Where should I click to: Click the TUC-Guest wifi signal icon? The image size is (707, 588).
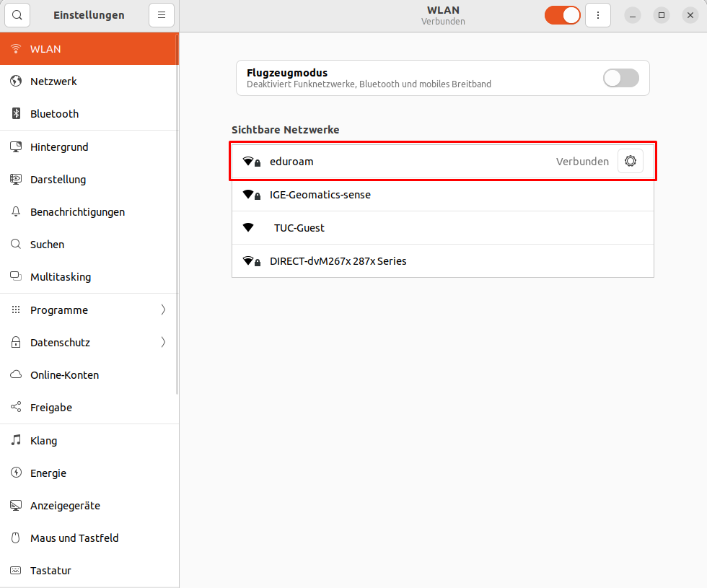[x=248, y=228]
